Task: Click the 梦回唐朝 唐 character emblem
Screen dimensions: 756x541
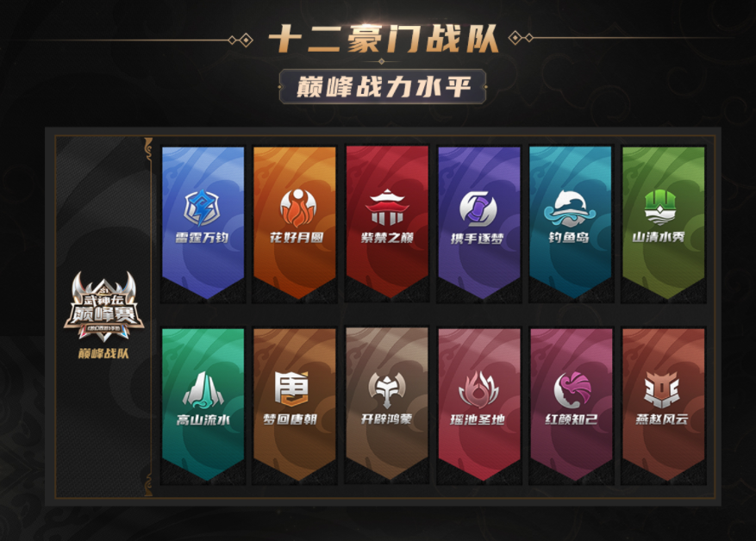Action: [x=291, y=389]
